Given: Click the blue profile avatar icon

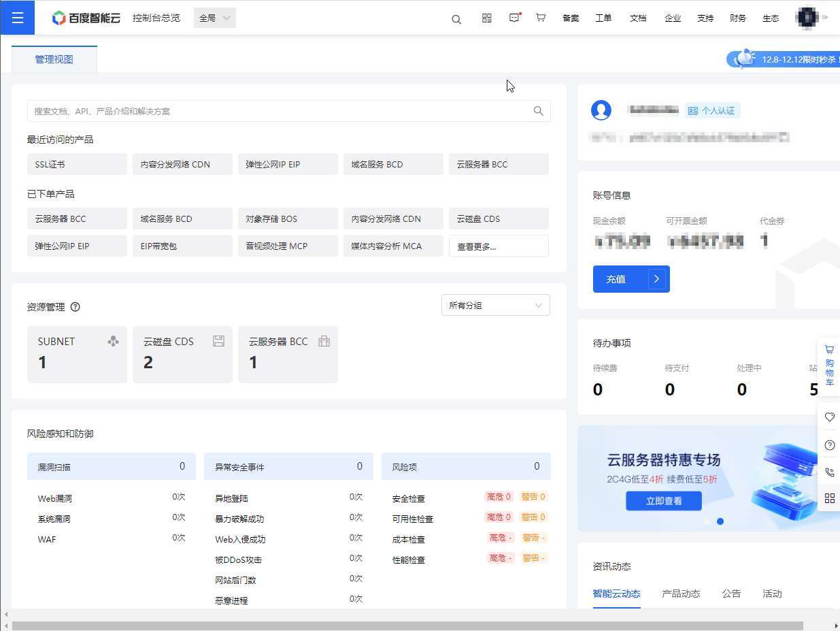Looking at the screenshot, I should pyautogui.click(x=601, y=110).
